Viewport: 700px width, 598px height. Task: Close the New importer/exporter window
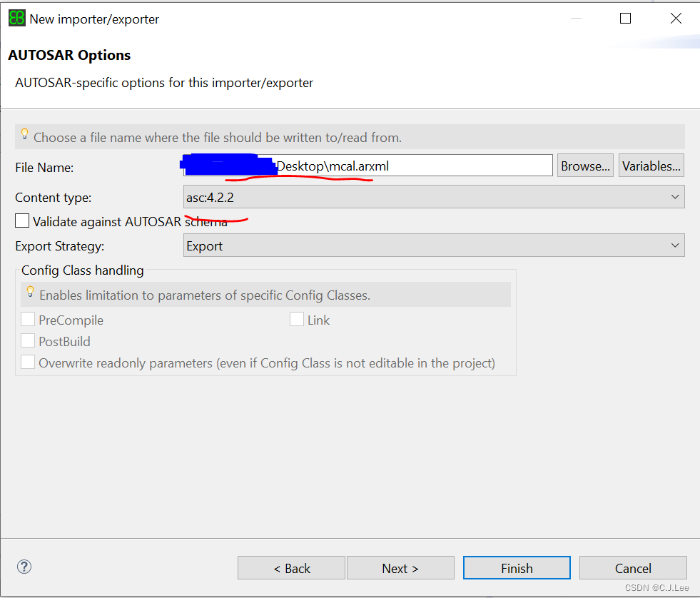pyautogui.click(x=676, y=19)
